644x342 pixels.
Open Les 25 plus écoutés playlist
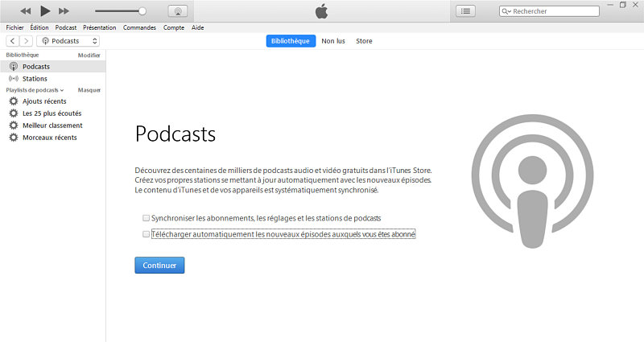(52, 113)
